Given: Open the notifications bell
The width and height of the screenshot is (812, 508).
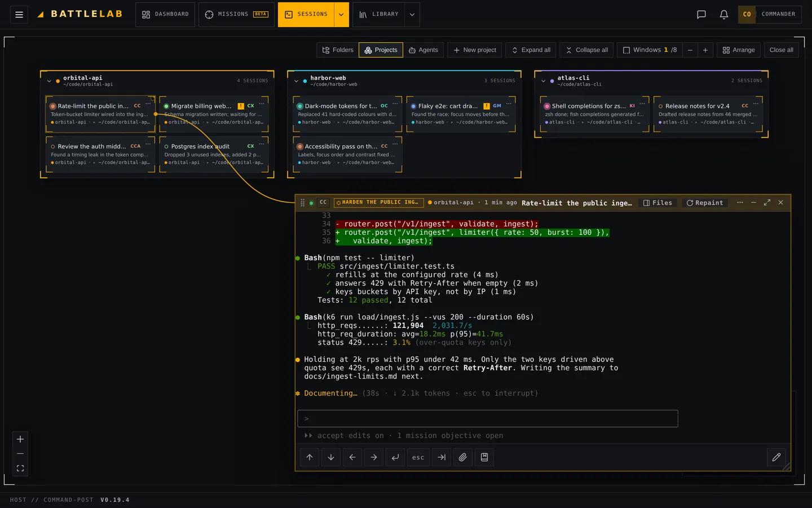Looking at the screenshot, I should 724,15.
